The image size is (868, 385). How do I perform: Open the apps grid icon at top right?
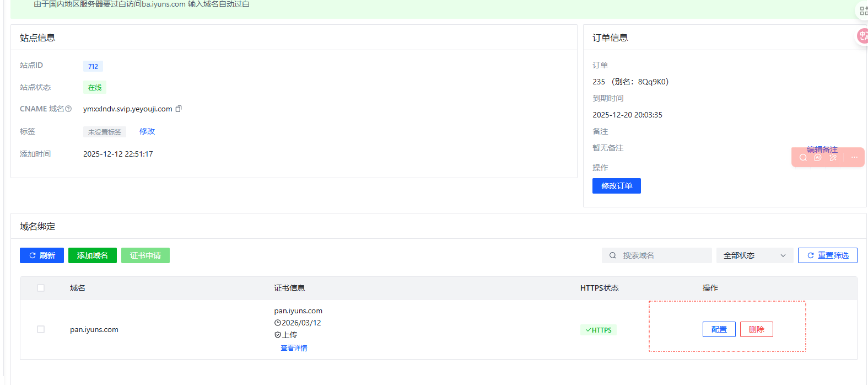point(863,11)
